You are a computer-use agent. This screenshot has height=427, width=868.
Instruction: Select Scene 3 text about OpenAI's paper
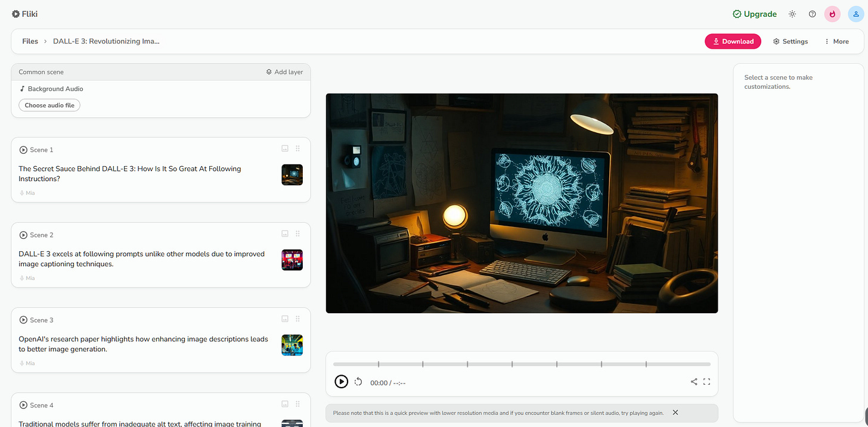point(143,344)
